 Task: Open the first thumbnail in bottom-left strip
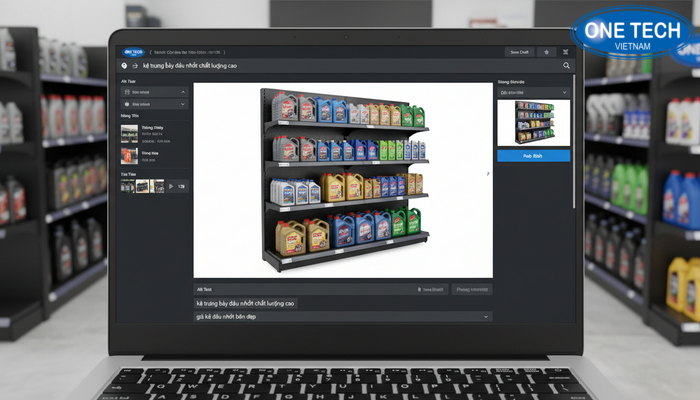pos(127,186)
